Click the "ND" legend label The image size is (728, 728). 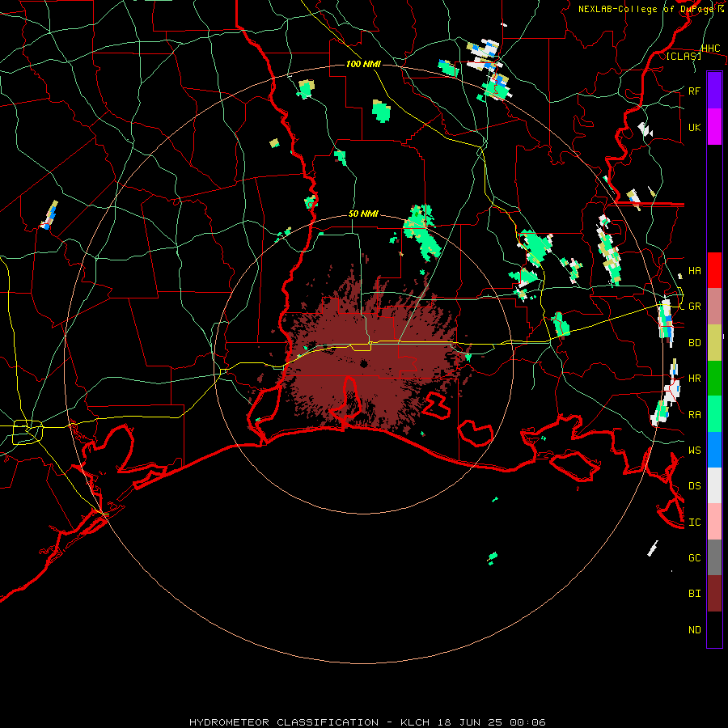695,630
